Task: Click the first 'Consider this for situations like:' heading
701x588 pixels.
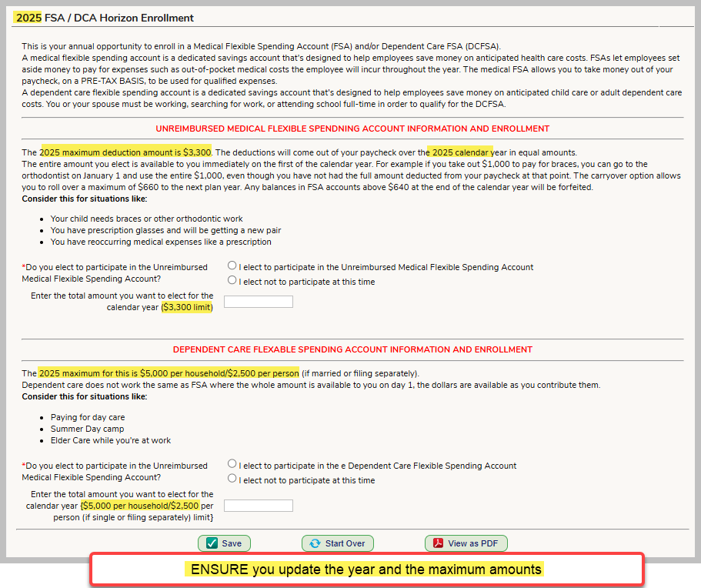Action: pos(85,199)
